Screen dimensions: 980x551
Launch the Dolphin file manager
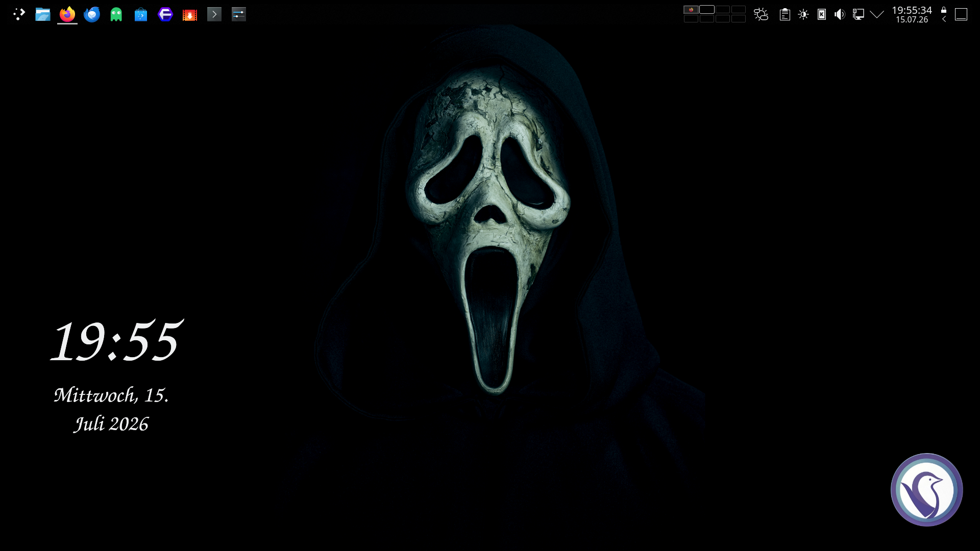pos(43,14)
